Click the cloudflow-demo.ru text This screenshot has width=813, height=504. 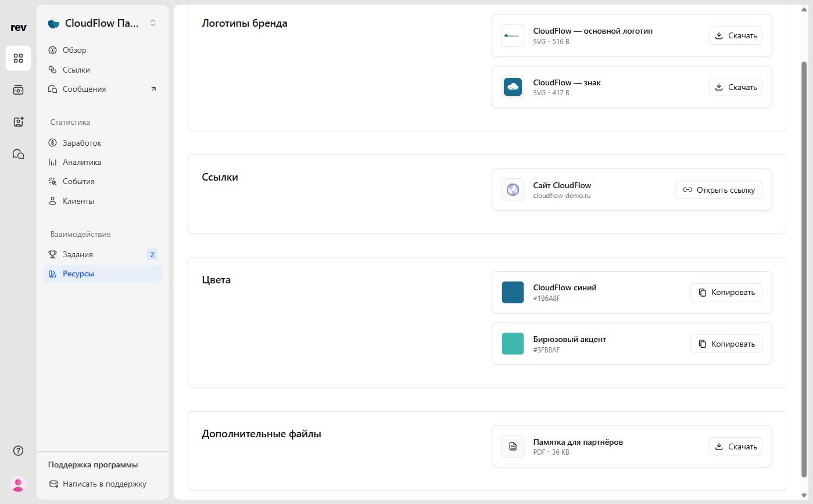coord(562,196)
